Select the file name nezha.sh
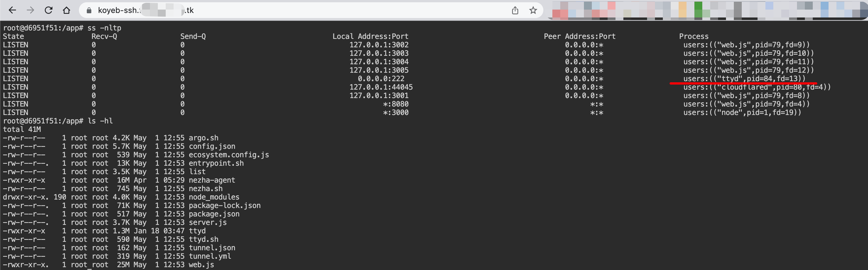The height and width of the screenshot is (270, 868). pos(205,189)
